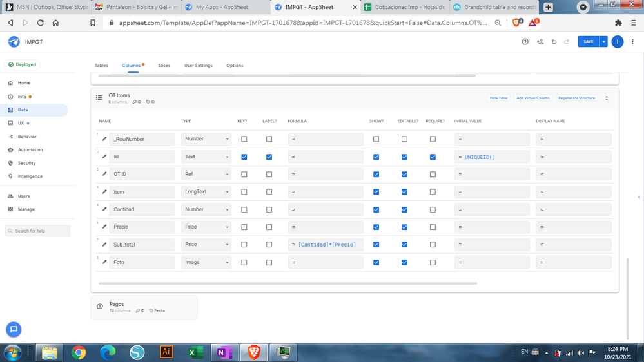Toggle the KEY checkbox for ID row
The height and width of the screenshot is (362, 644).
[244, 157]
